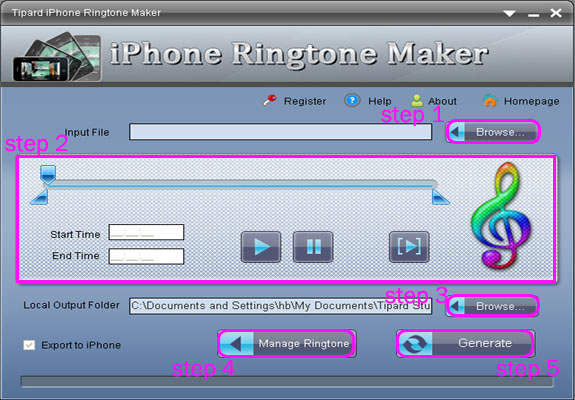Screen dimensions: 575x400
Task: Open Homepage via house icon
Action: (490, 100)
